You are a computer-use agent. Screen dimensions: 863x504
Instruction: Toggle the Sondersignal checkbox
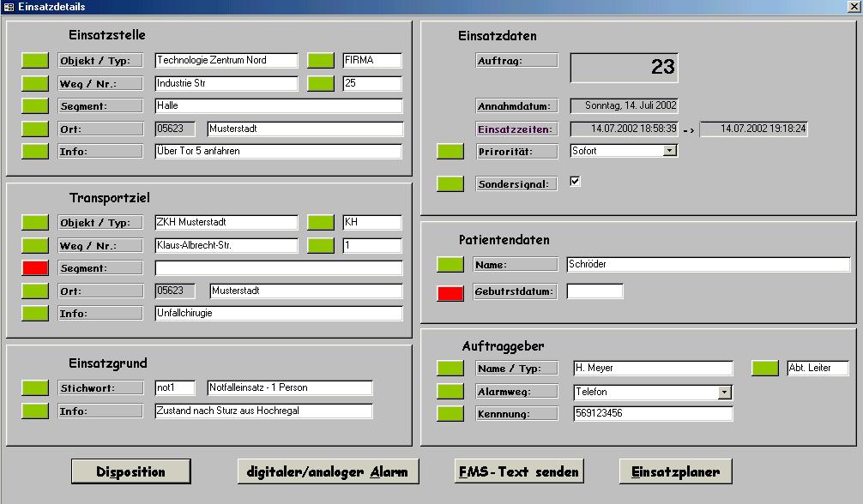coord(576,182)
